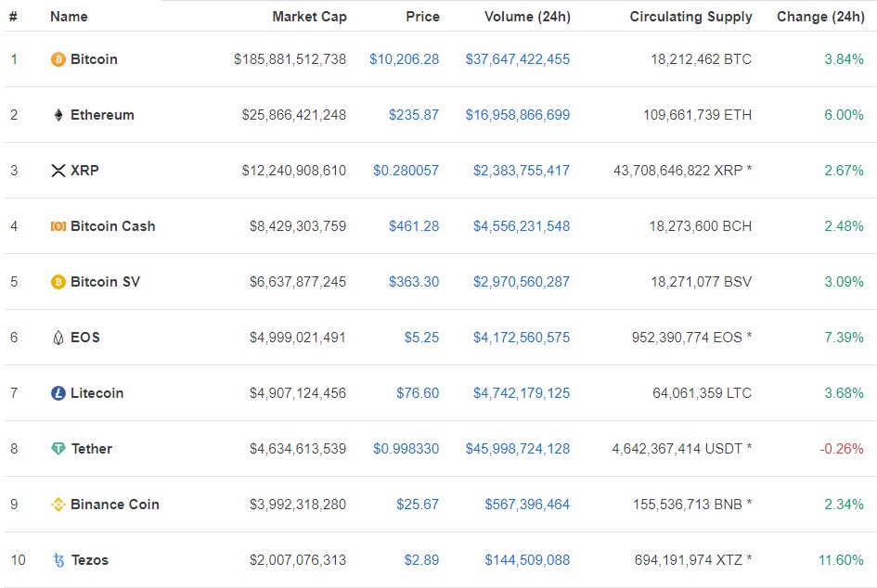Open the Bitcoin SV name link

105,282
